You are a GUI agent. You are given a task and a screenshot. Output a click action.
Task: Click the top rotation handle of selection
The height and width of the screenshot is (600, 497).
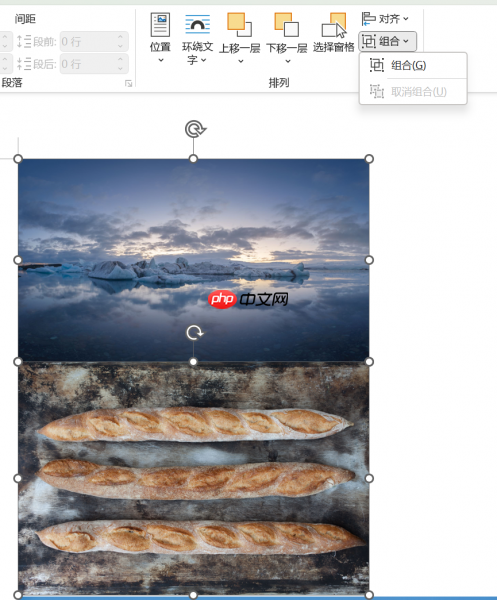click(x=195, y=129)
